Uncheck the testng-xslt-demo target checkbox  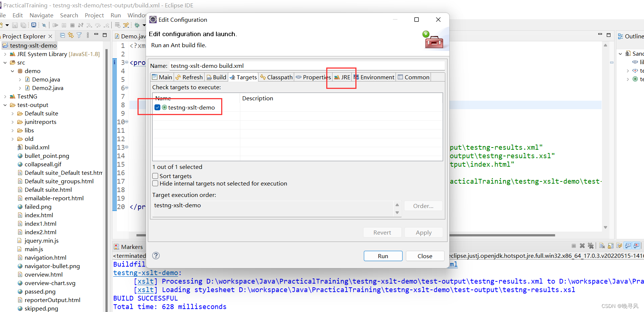tap(157, 107)
